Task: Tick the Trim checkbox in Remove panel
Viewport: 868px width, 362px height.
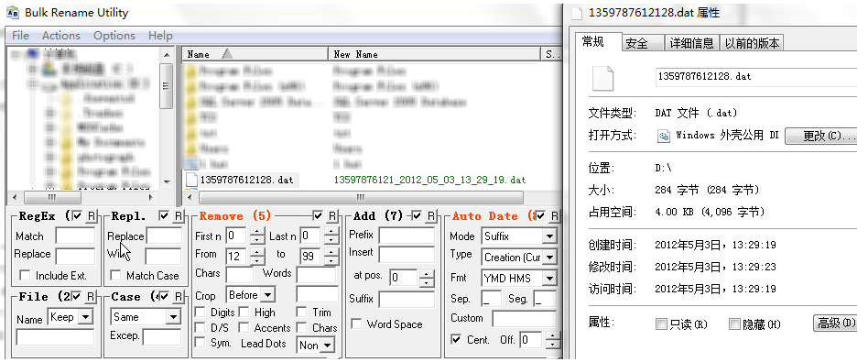Action: [302, 313]
